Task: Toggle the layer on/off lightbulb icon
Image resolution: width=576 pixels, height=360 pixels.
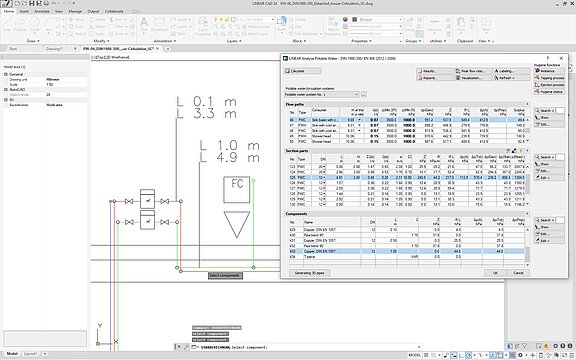Action: [x=216, y=19]
